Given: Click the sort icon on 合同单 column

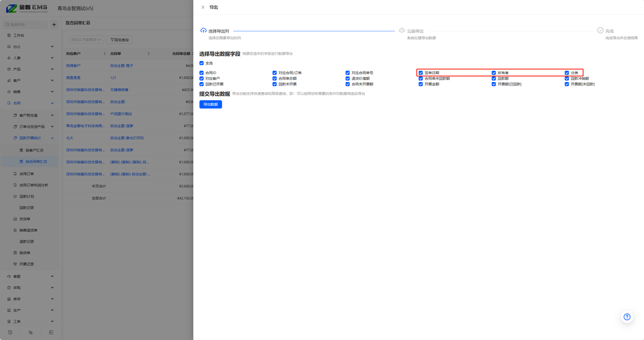Looking at the screenshot, I should 148,53.
